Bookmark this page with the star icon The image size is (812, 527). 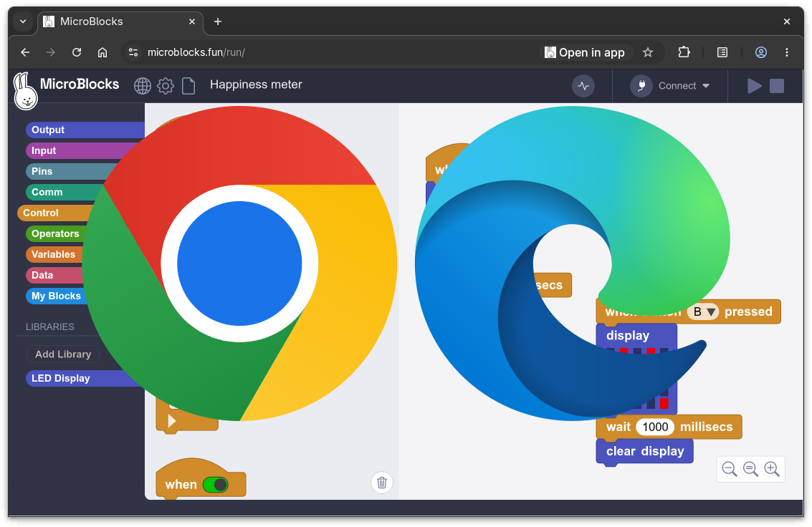coord(648,52)
